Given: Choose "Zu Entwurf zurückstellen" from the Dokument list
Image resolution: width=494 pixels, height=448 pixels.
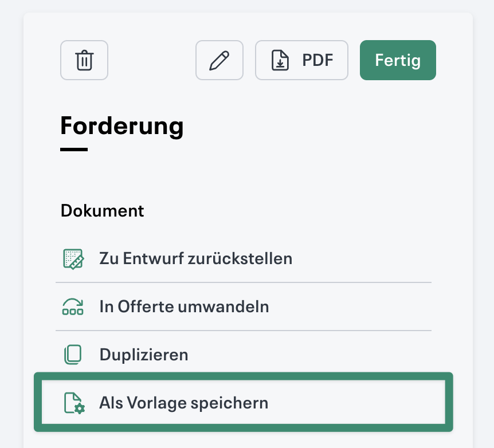Looking at the screenshot, I should (x=195, y=258).
